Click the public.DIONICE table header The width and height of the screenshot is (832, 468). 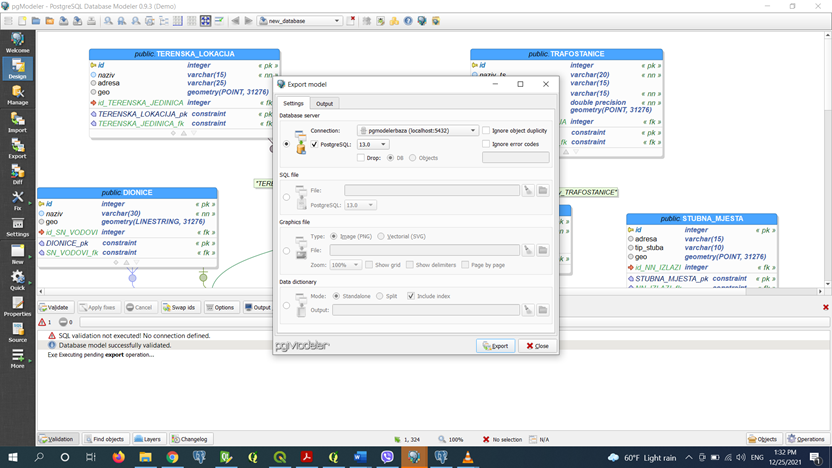click(x=127, y=193)
